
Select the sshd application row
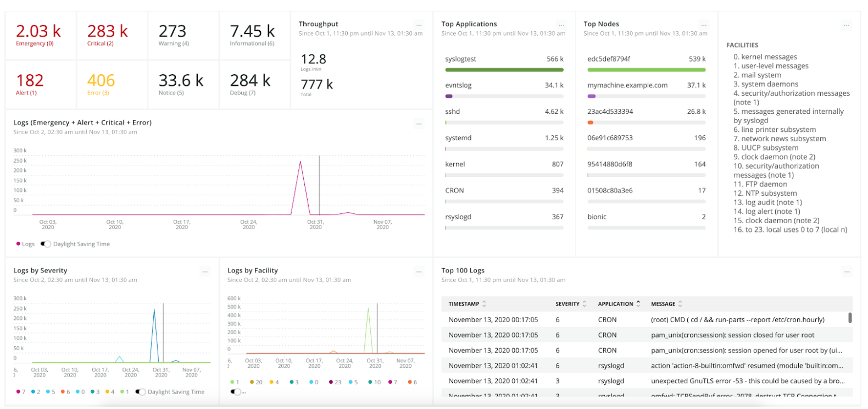coord(504,115)
